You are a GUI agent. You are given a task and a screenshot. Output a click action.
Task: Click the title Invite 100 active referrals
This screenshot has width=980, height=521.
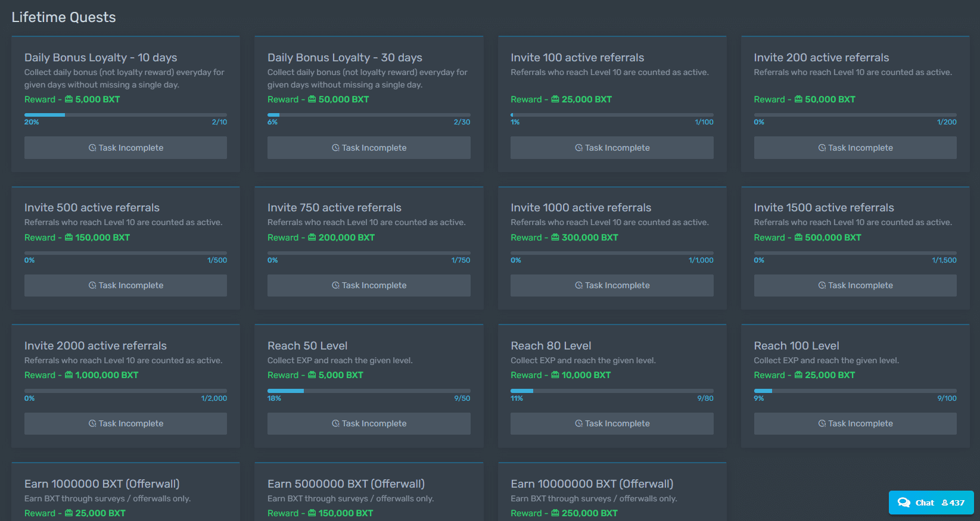[577, 58]
